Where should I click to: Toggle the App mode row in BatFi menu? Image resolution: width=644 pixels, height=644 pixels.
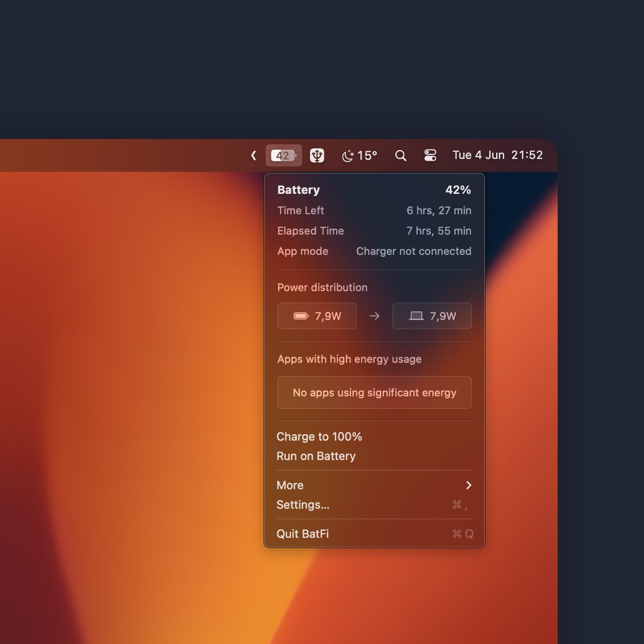pos(374,251)
